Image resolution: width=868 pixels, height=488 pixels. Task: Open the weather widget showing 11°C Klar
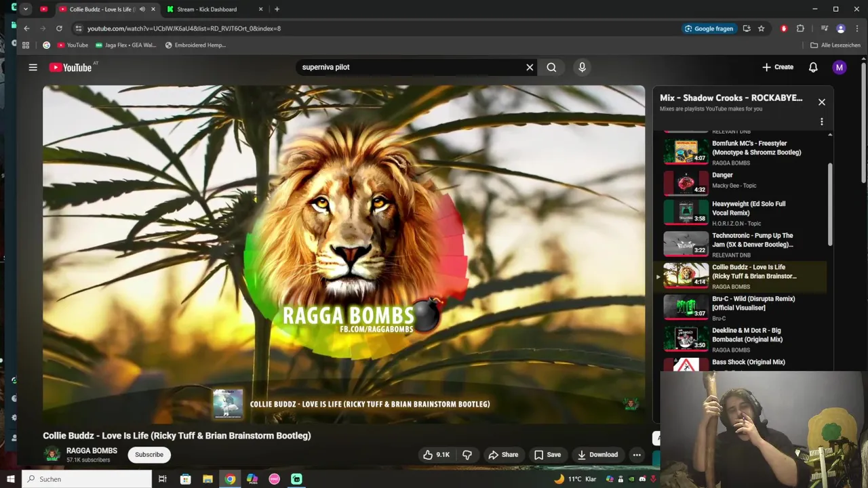coord(575,479)
